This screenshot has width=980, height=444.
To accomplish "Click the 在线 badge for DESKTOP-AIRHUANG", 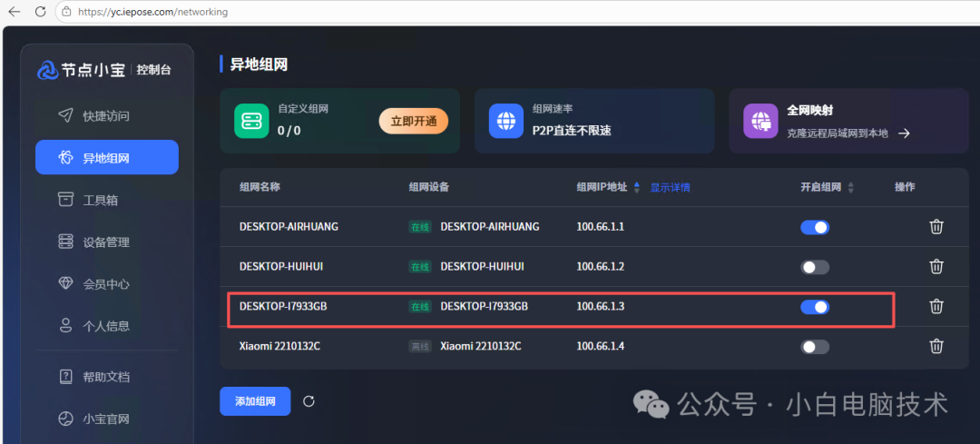I will click(x=420, y=227).
